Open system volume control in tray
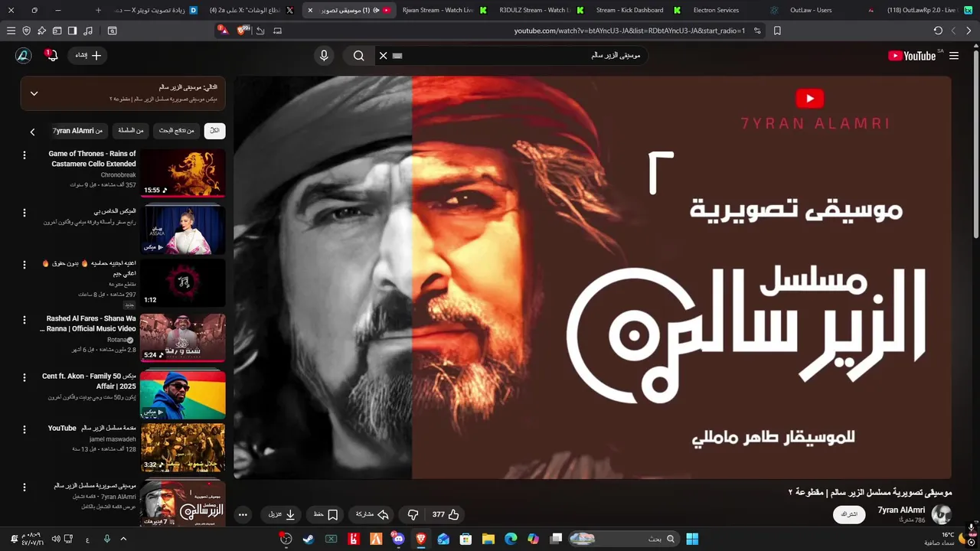Screen dimensions: 980x551 (x=56, y=539)
